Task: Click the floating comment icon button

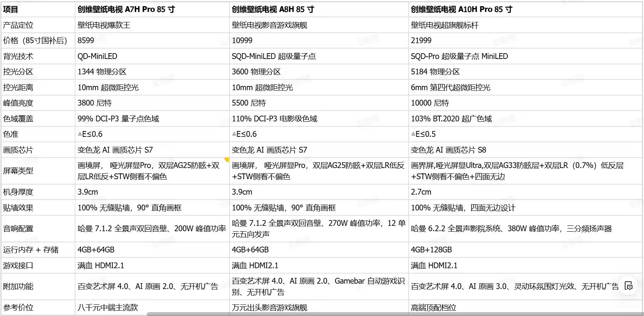Action: (x=629, y=286)
